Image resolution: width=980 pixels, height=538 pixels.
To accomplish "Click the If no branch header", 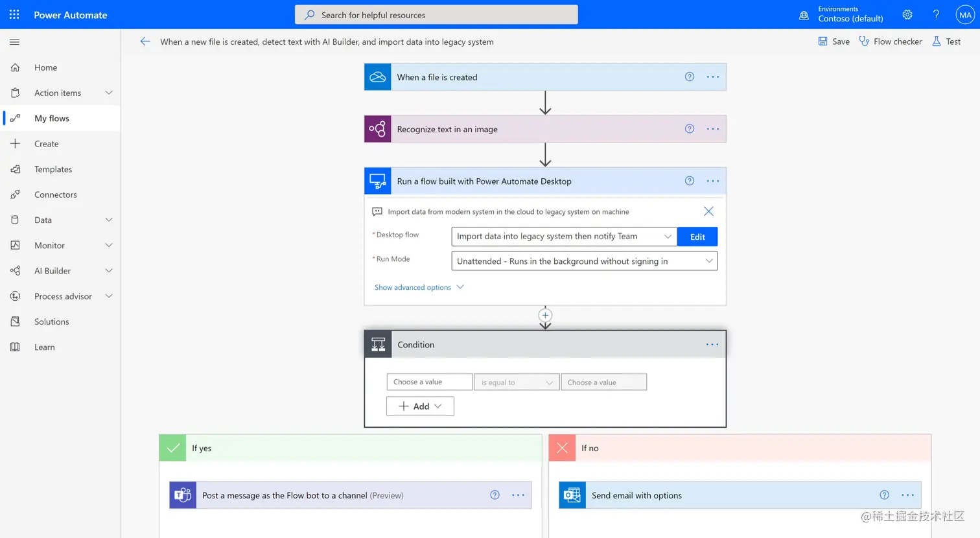I will [x=740, y=448].
